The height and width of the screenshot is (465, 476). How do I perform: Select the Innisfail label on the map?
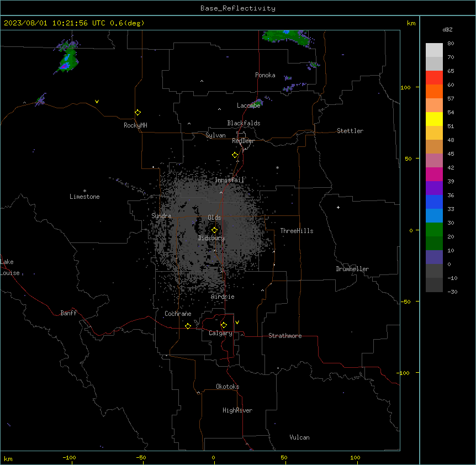(229, 180)
